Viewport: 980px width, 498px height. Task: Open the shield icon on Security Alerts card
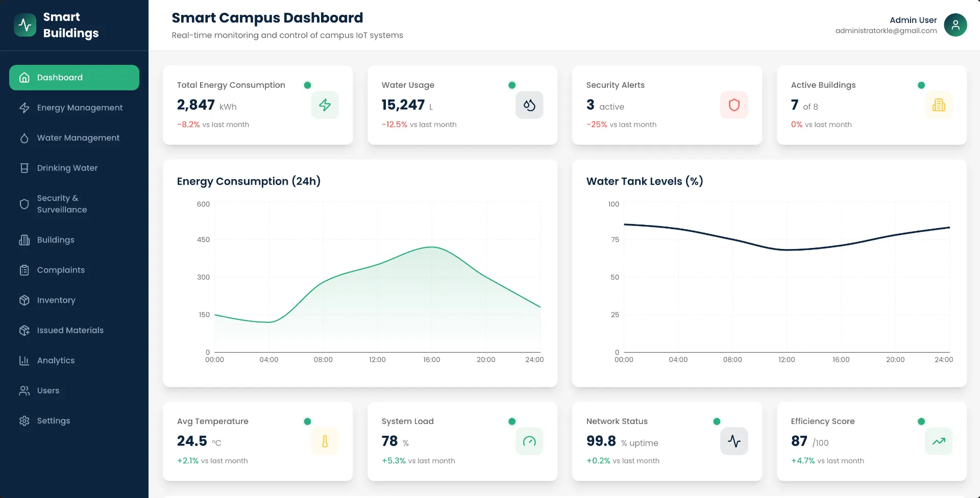(x=734, y=105)
